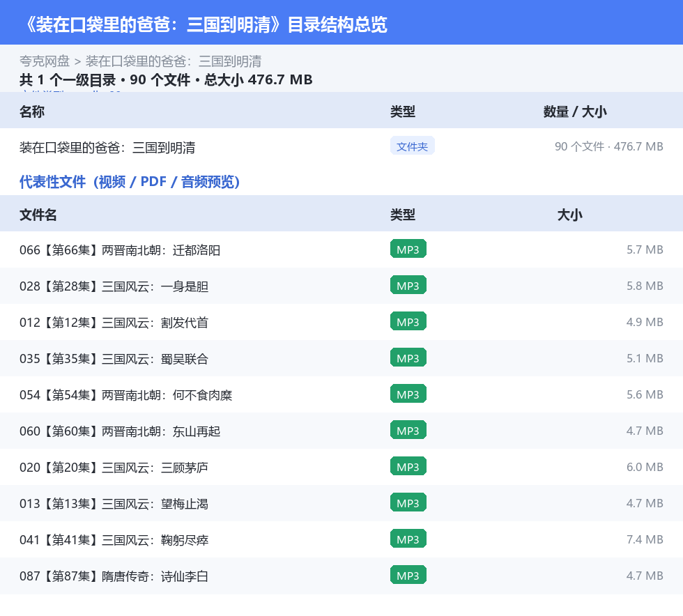The image size is (683, 616).
Task: Click size 5.8 MB of 一身是胆
Action: 645,286
